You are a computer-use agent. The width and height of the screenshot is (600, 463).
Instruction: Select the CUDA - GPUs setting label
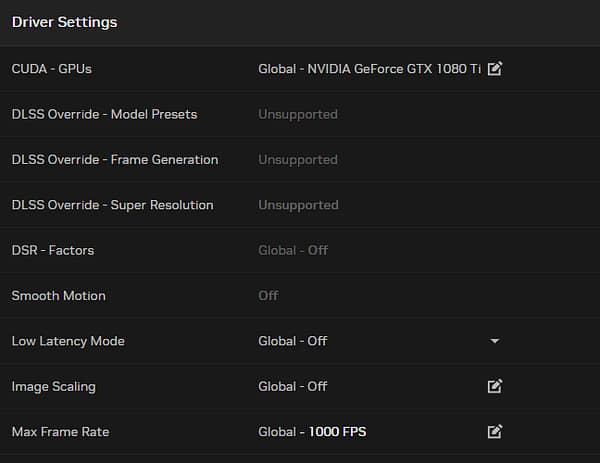(x=51, y=69)
